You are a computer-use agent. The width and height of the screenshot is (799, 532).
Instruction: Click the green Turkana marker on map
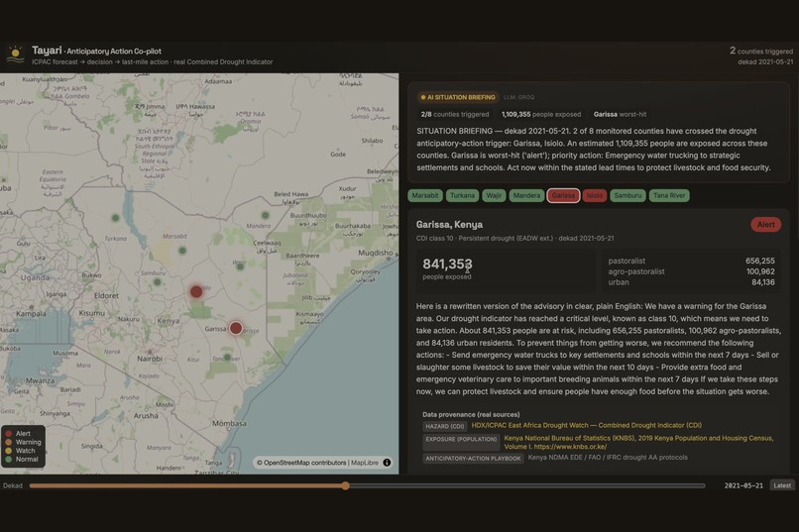point(116,218)
